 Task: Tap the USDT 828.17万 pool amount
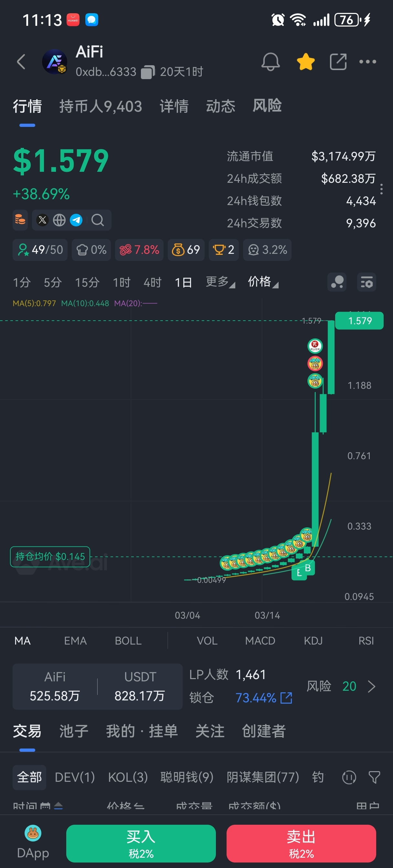[140, 686]
